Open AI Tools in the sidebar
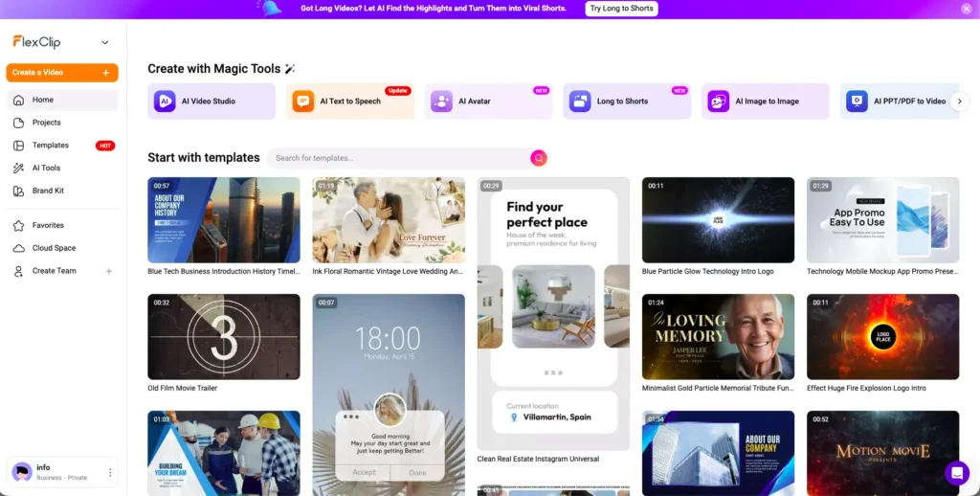 click(x=62, y=168)
